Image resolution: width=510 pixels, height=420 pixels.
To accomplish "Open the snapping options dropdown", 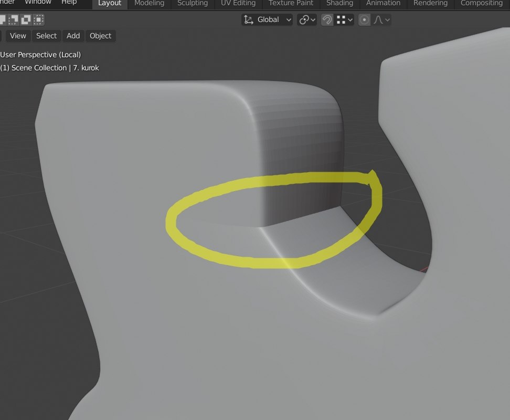I will (x=344, y=20).
